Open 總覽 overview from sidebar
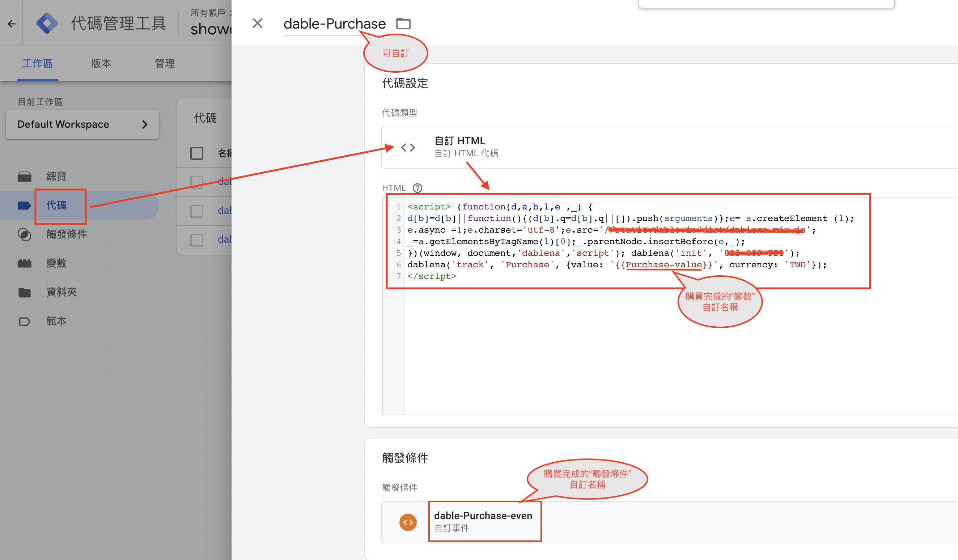958x560 pixels. (56, 176)
